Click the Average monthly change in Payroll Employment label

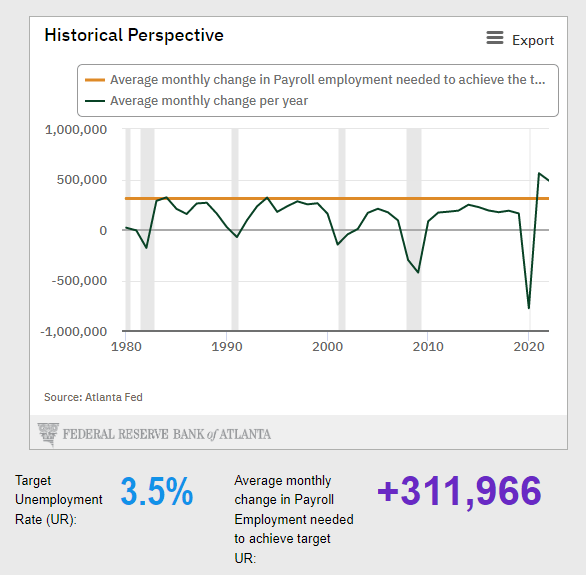[294, 519]
